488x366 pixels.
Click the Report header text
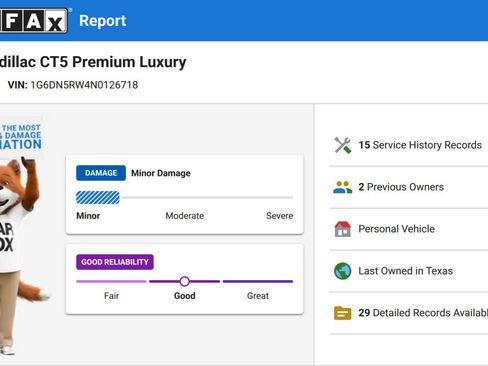103,21
